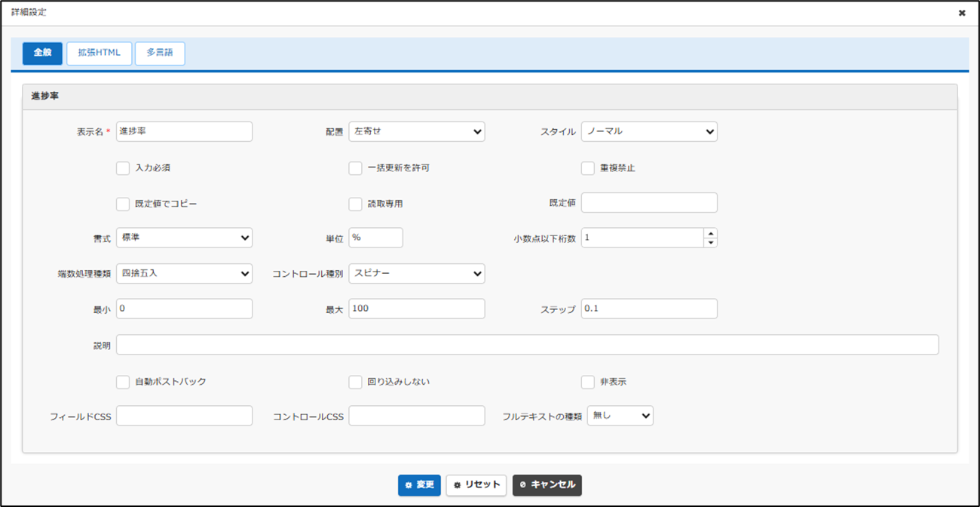This screenshot has height=507, width=980.
Task: Enable the 入力必須 checkbox
Action: [123, 168]
